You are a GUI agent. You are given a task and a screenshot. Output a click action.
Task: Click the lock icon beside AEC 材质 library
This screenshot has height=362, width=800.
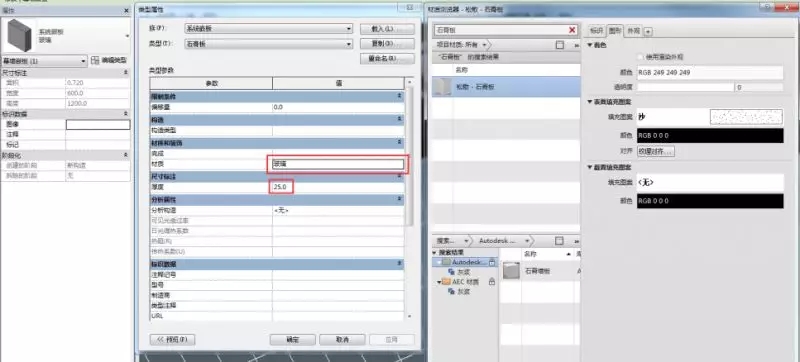[492, 281]
